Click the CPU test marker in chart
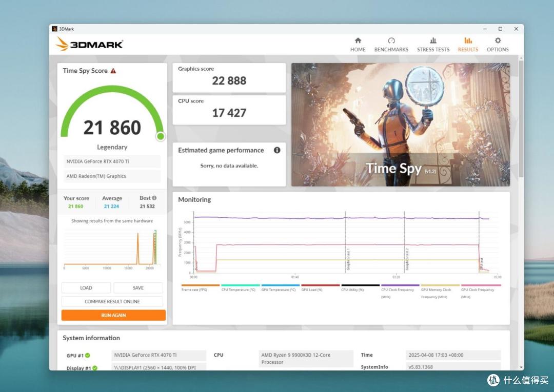Image resolution: width=554 pixels, height=392 pixels. pyautogui.click(x=481, y=264)
